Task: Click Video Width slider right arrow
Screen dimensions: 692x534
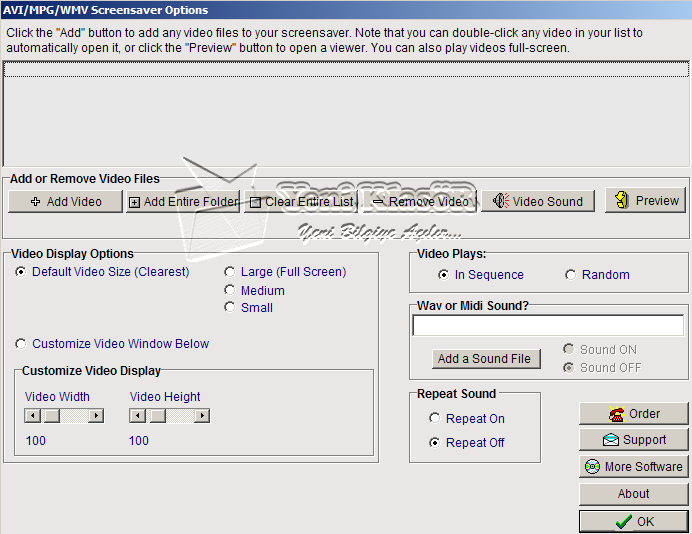Action: pyautogui.click(x=96, y=416)
